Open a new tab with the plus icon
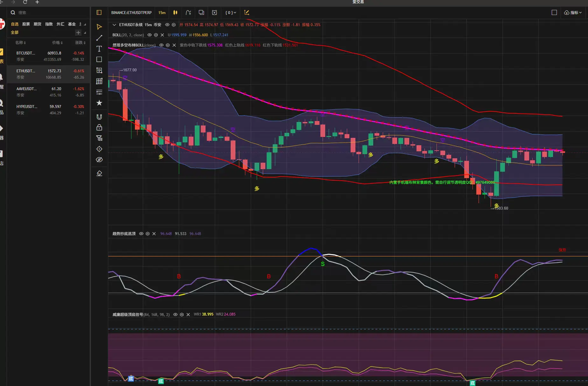 click(37, 2)
